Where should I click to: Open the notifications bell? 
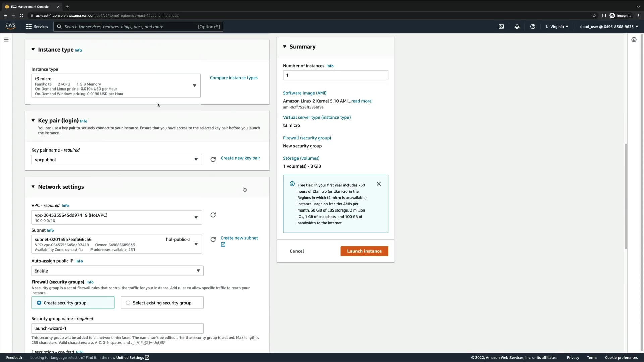517,27
